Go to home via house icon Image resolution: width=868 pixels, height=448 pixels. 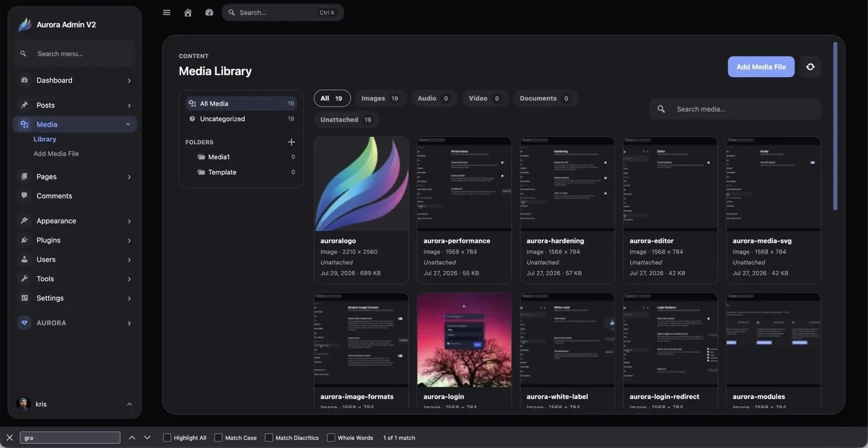click(x=188, y=12)
